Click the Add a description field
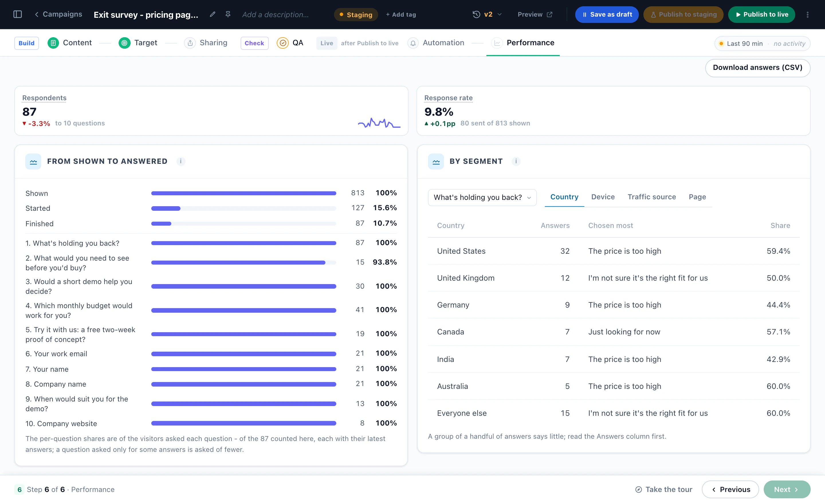 coord(276,14)
